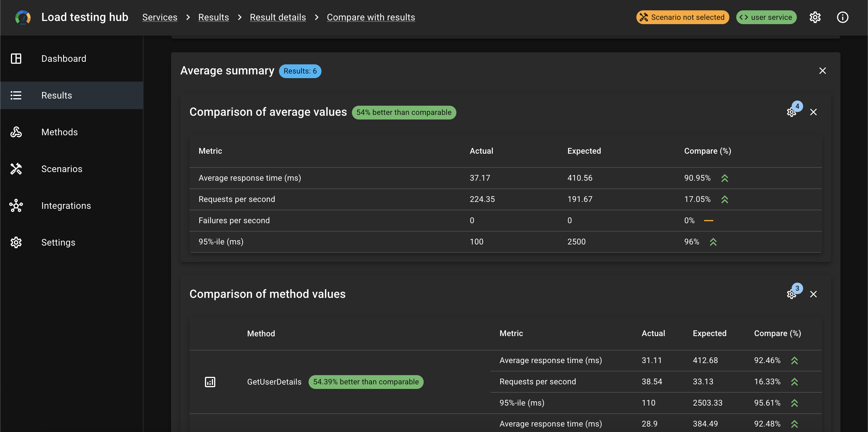Select the Results list icon in sidebar
868x432 pixels.
tap(16, 95)
